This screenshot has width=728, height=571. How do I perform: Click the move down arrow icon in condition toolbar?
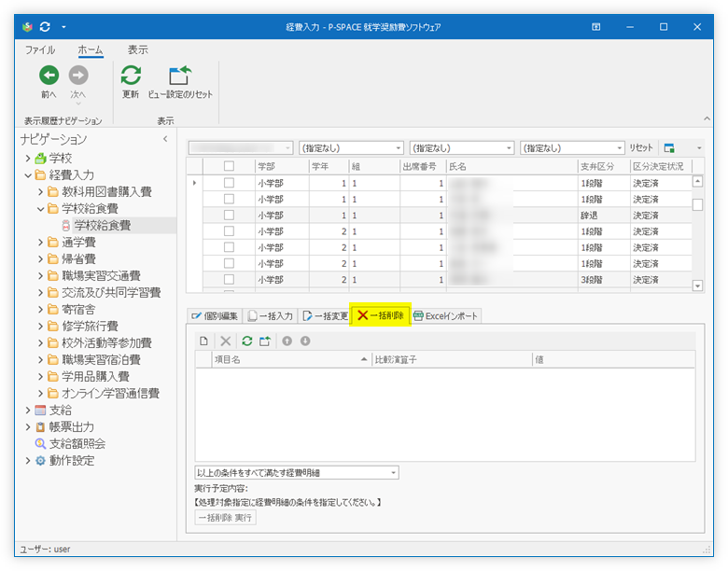coord(305,341)
